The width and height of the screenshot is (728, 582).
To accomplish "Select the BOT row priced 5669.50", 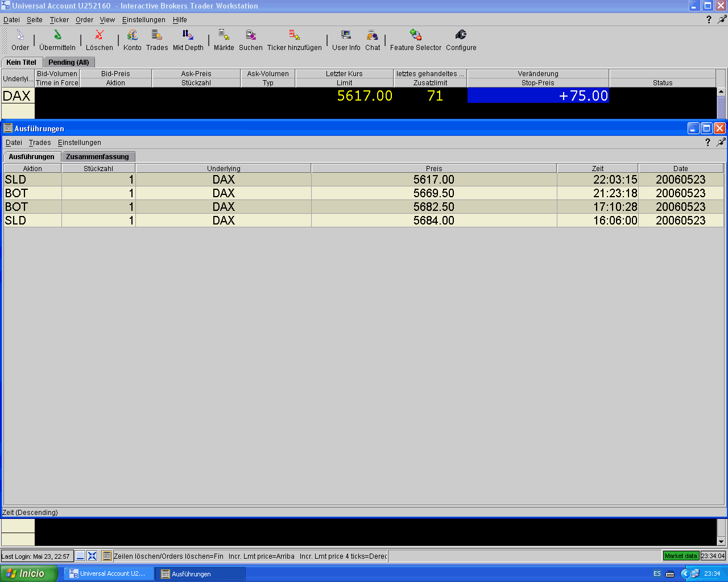I will pyautogui.click(x=363, y=193).
